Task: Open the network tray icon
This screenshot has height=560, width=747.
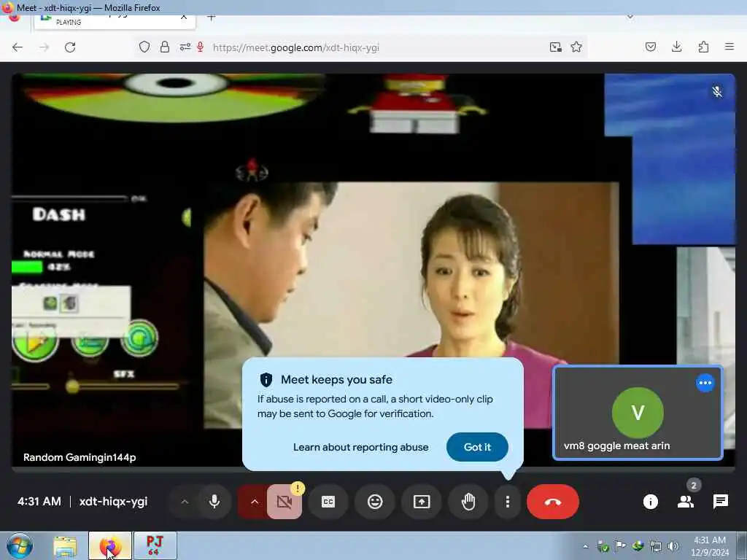Action: 656,546
